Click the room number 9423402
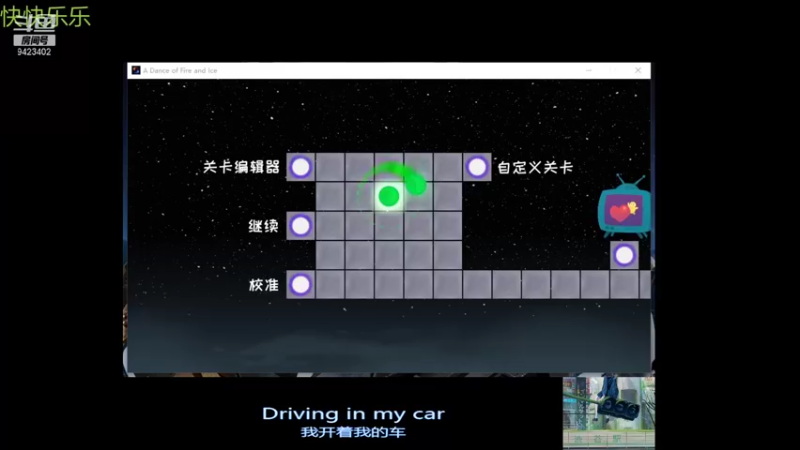 pyautogui.click(x=34, y=52)
